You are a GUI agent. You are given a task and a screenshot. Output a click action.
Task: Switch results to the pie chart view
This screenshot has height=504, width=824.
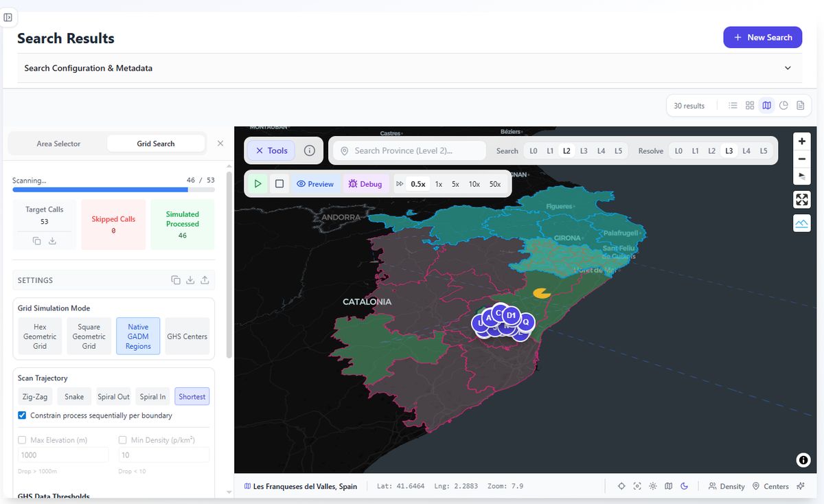point(783,106)
